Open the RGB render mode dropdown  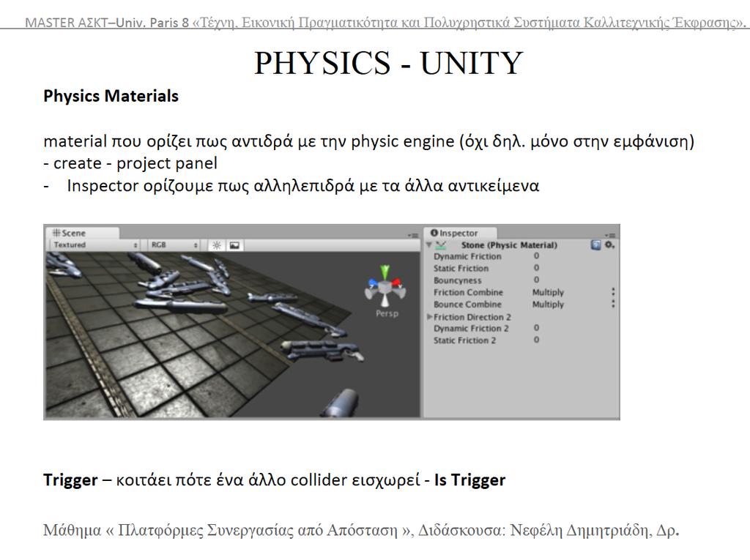click(174, 244)
